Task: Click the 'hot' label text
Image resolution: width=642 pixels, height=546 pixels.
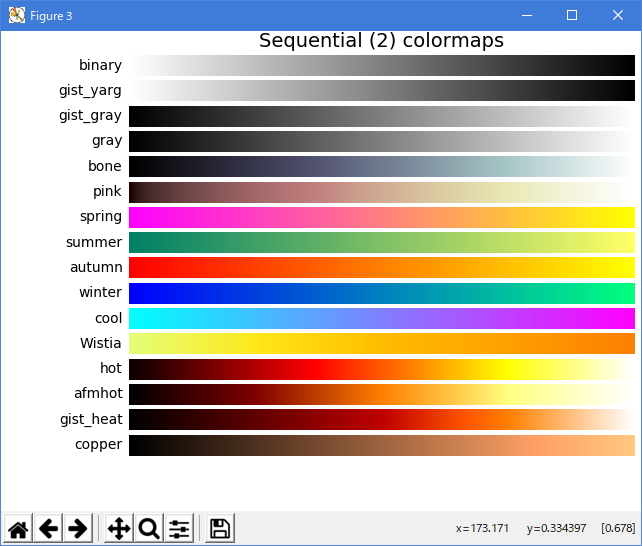Action: pos(111,368)
